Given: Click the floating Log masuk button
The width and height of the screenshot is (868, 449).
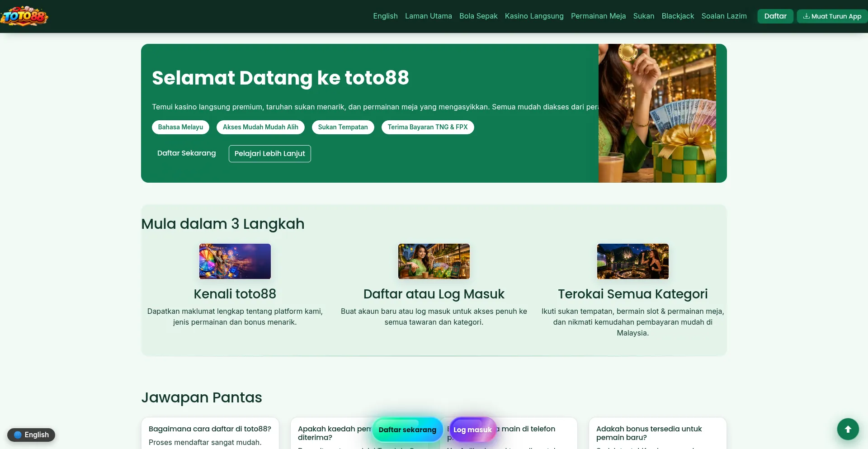Looking at the screenshot, I should (x=472, y=430).
